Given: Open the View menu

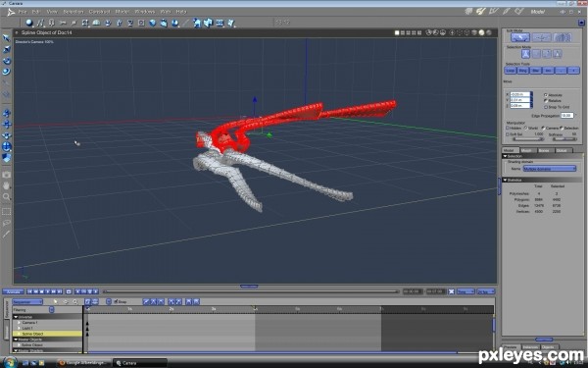Looking at the screenshot, I should coord(52,12).
